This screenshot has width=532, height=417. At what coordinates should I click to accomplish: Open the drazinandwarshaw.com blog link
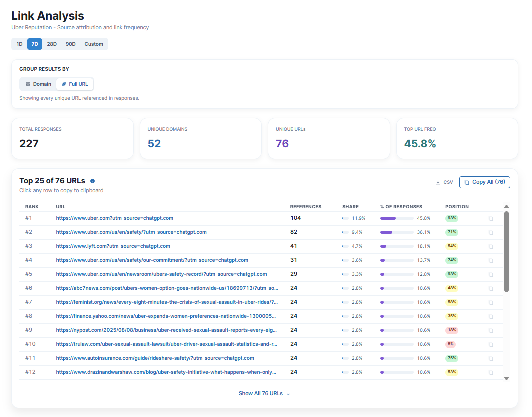click(166, 372)
